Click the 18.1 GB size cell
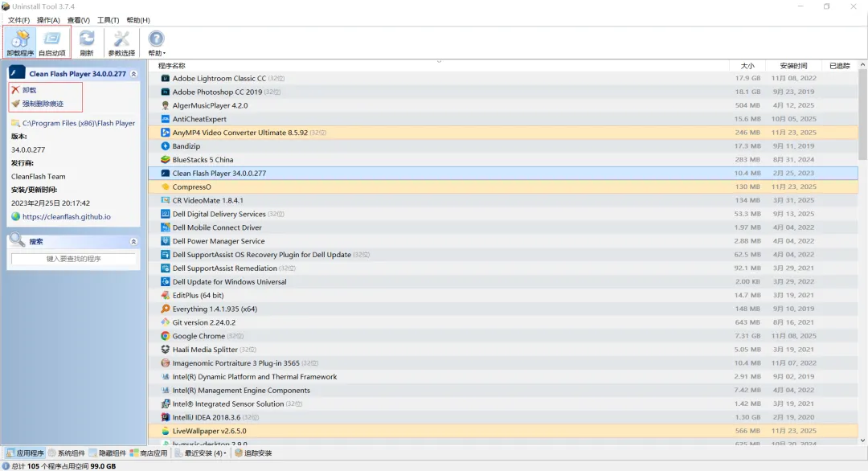Image resolution: width=868 pixels, height=471 pixels. [747, 92]
